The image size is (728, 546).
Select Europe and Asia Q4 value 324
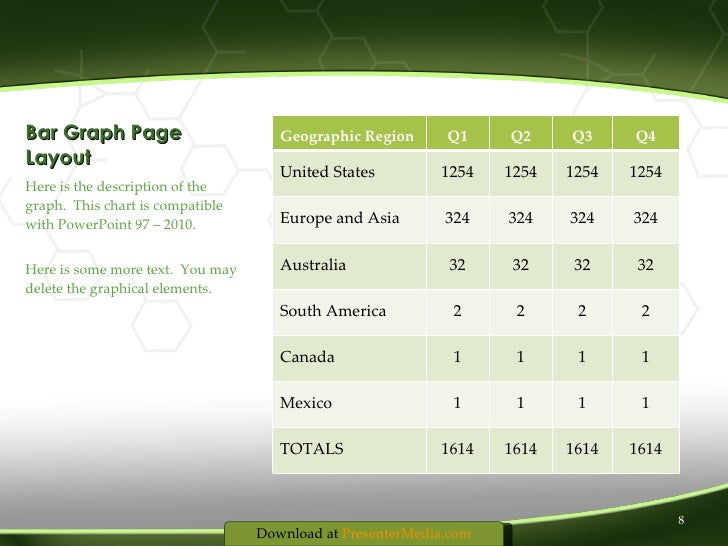click(x=646, y=220)
